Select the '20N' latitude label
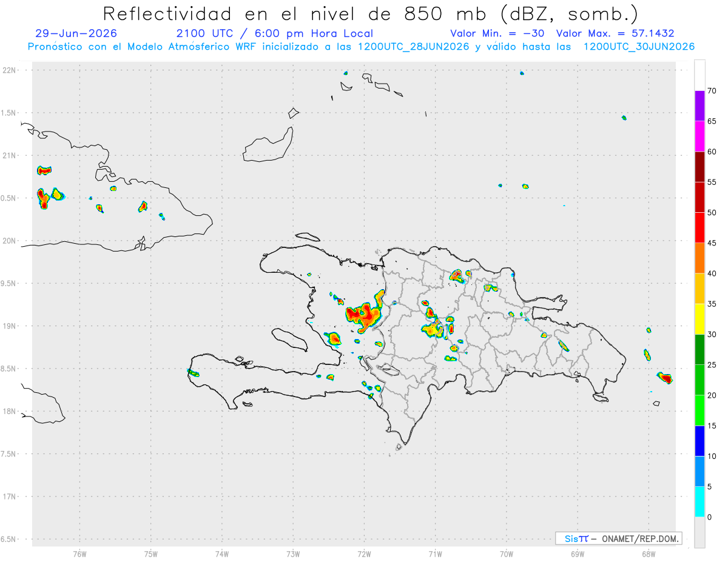728x562 pixels. point(10,241)
